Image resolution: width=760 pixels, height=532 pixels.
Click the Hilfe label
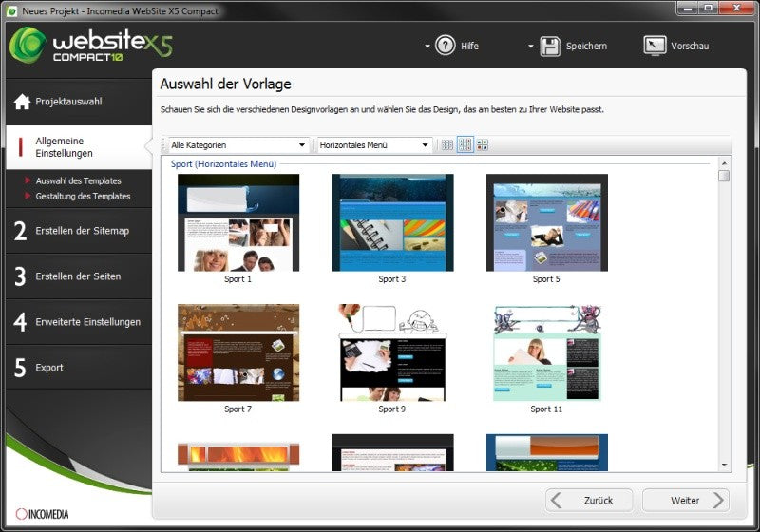469,46
